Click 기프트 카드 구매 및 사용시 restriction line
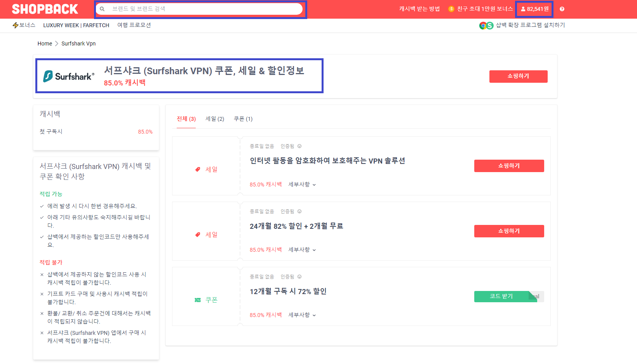The height and width of the screenshot is (364, 637). 97,298
